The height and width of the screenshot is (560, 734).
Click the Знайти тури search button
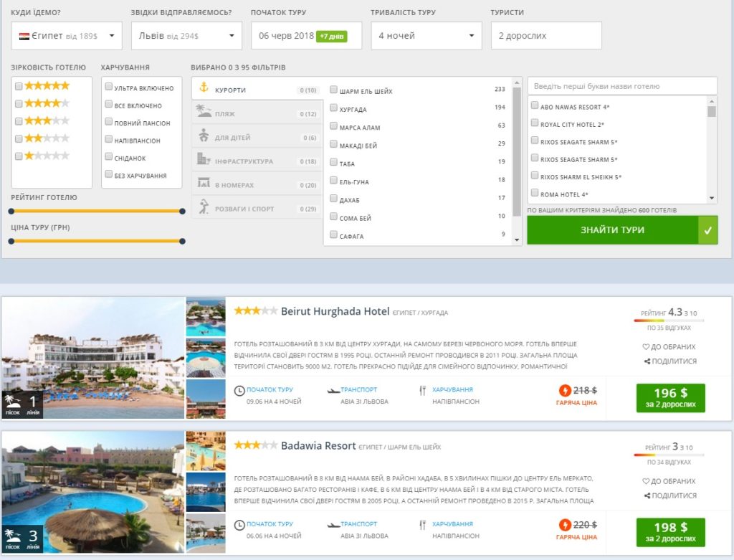pos(622,230)
